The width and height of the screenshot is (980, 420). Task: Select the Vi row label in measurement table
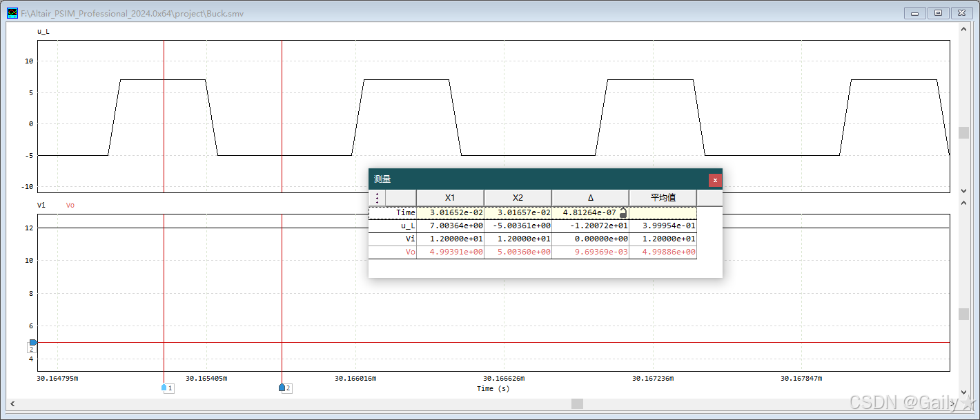click(410, 239)
